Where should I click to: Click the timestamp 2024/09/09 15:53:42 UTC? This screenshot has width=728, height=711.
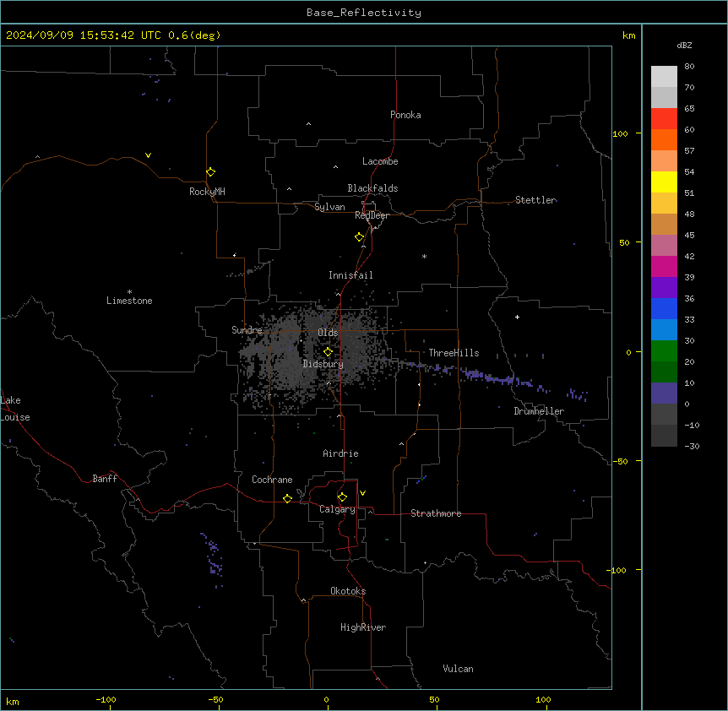tap(83, 35)
